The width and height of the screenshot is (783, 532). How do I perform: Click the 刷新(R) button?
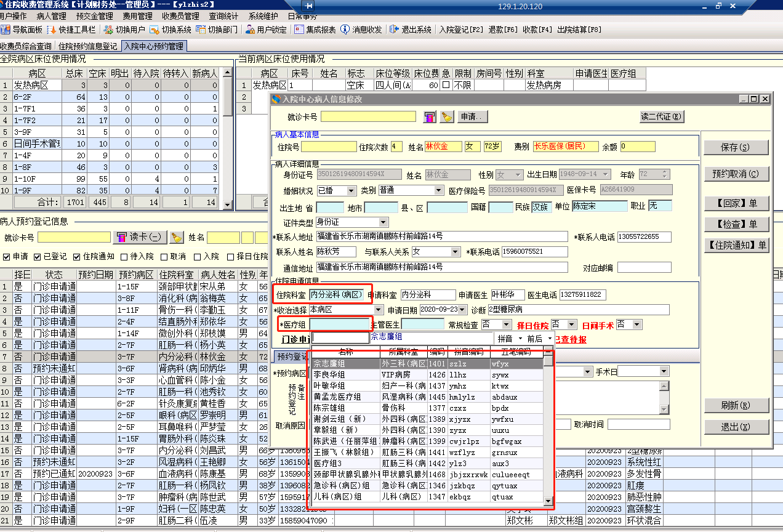(x=736, y=405)
